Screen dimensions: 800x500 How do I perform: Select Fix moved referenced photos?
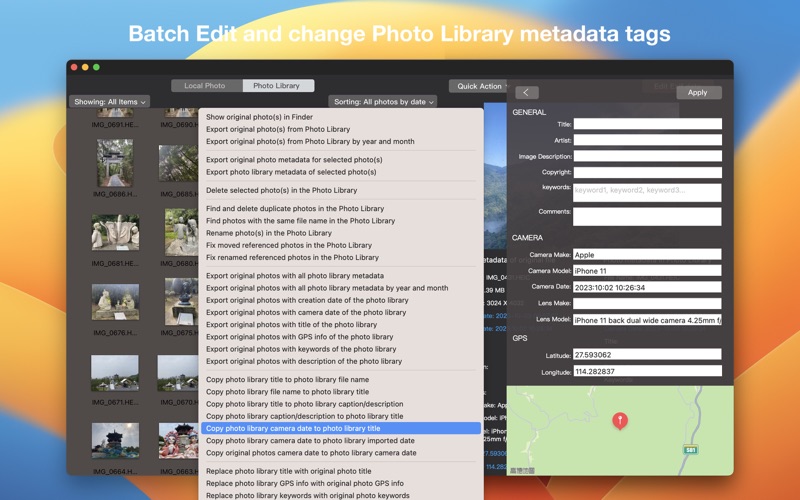(341, 245)
